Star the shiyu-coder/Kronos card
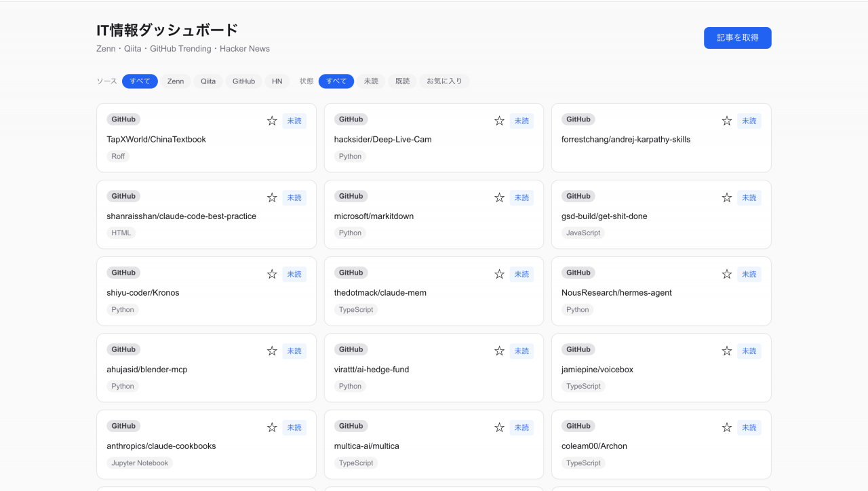 (x=272, y=274)
